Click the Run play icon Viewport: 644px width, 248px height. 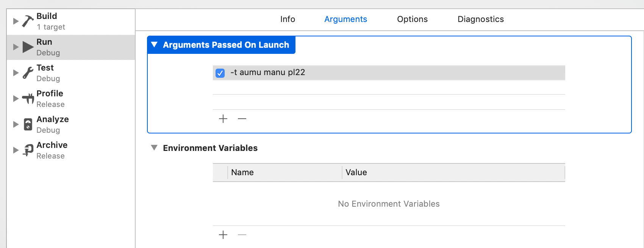point(28,47)
